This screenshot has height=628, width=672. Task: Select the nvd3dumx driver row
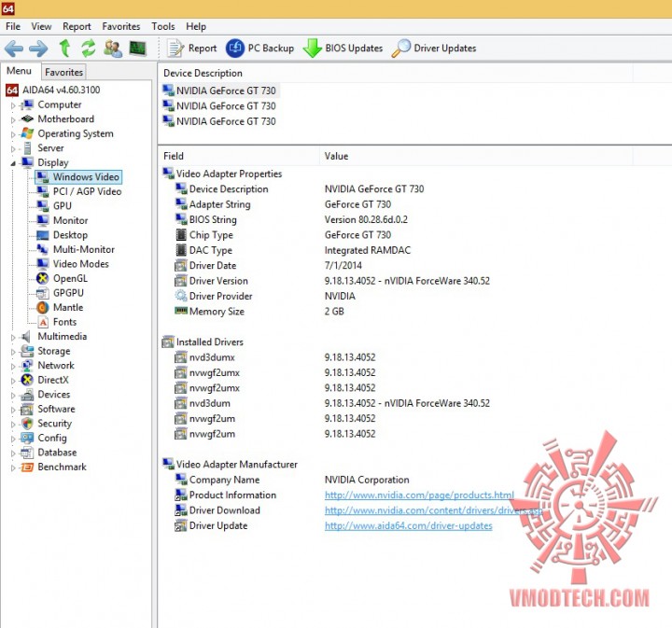point(275,357)
